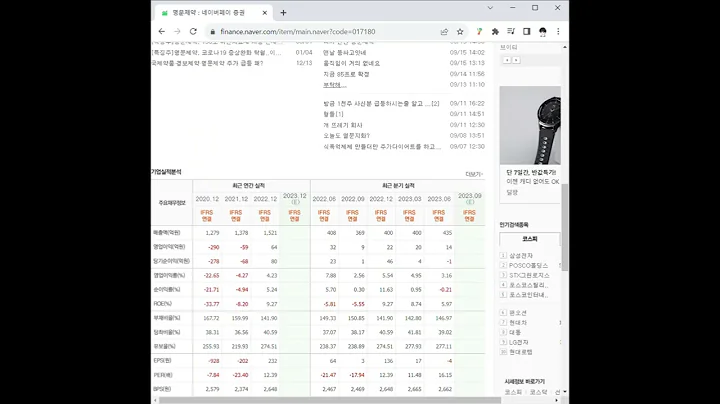Go back with the browser back arrow
Image resolution: width=720 pixels, height=404 pixels.
(x=162, y=32)
